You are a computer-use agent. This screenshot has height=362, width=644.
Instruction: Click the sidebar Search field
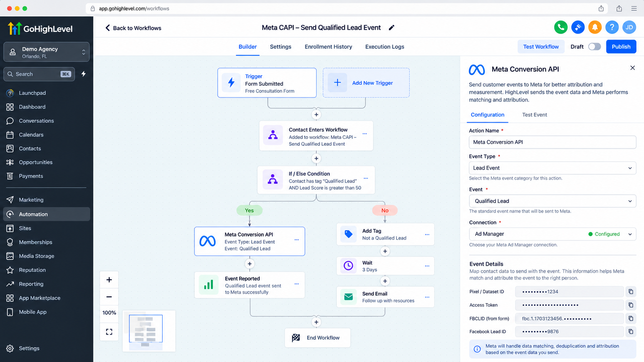39,74
